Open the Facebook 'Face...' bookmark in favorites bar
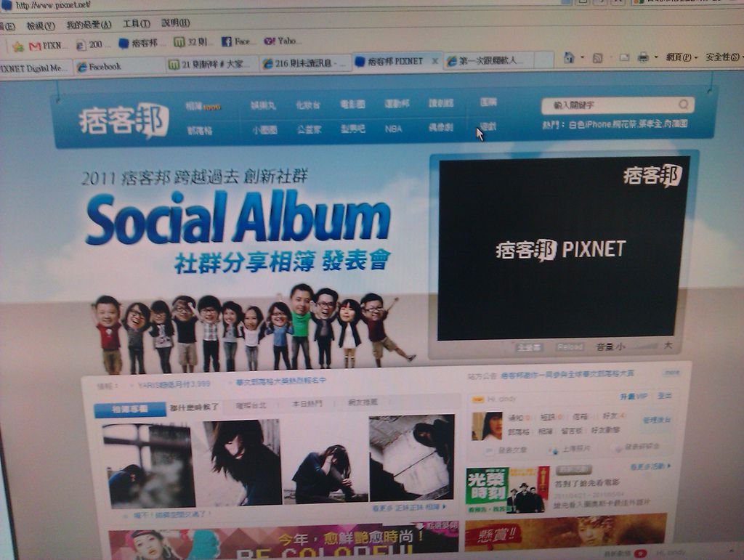This screenshot has width=744, height=560. click(x=236, y=41)
